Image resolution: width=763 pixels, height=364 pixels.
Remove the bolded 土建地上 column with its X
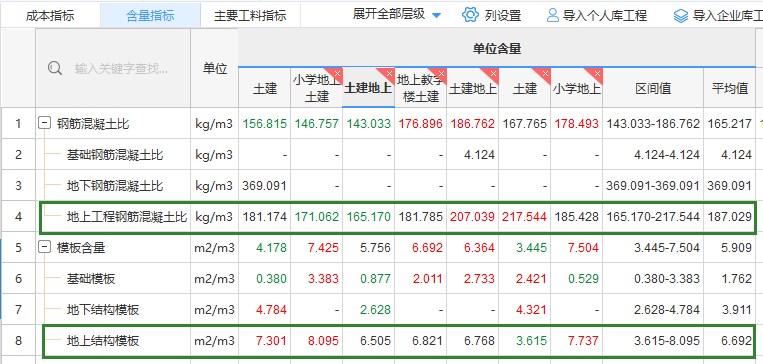(389, 73)
